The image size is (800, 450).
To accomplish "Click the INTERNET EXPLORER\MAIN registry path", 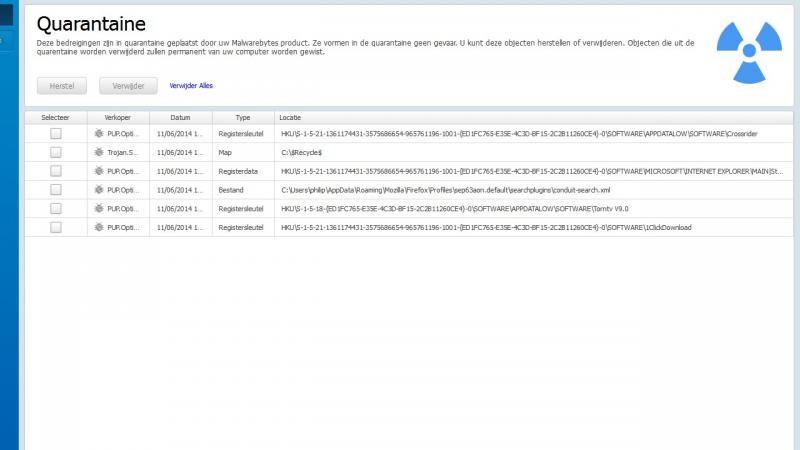I will [x=532, y=171].
